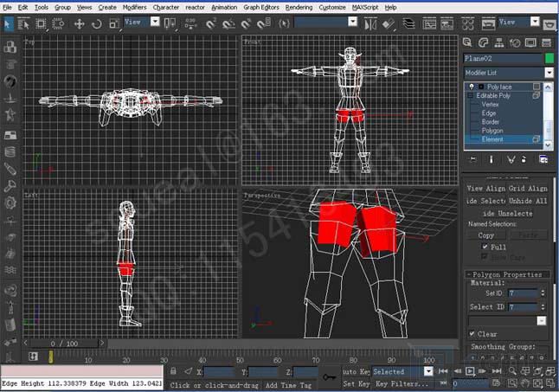
Task: Toggle the 3D Snaps magnet icon
Action: click(x=211, y=24)
